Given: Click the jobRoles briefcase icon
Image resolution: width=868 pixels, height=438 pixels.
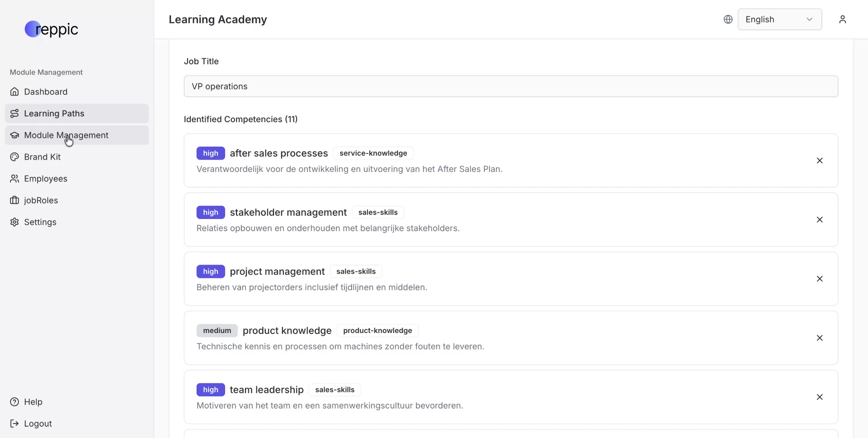Looking at the screenshot, I should pyautogui.click(x=14, y=200).
